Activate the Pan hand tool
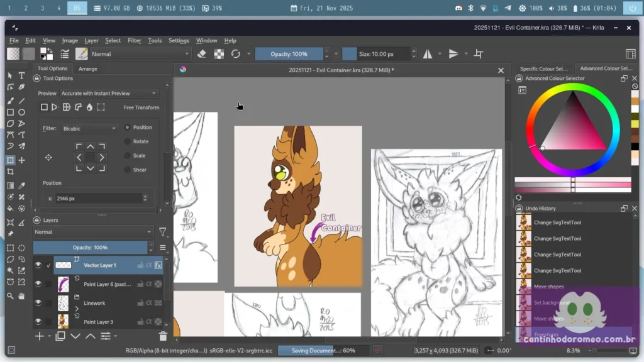The image size is (644, 362). [x=21, y=296]
